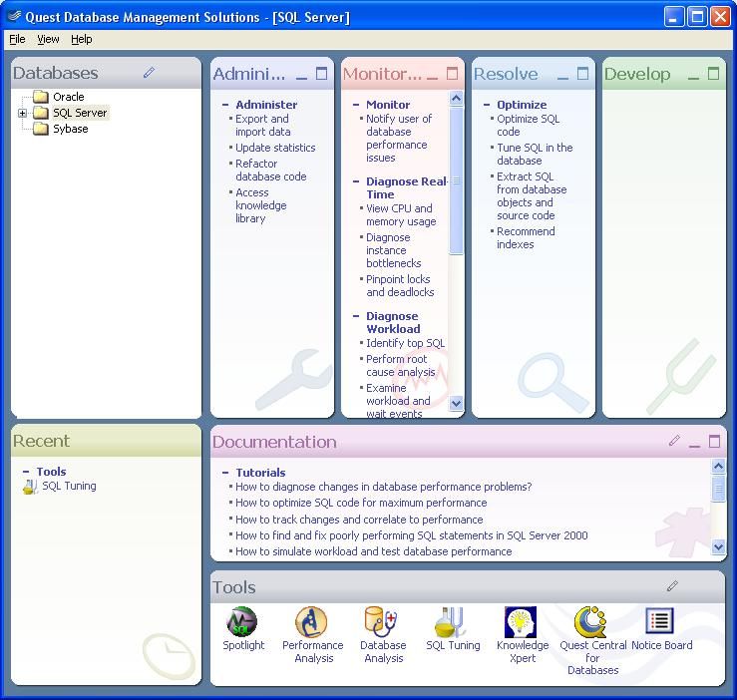
Task: Click Recommend indexes in Resolve panel
Action: [x=526, y=237]
